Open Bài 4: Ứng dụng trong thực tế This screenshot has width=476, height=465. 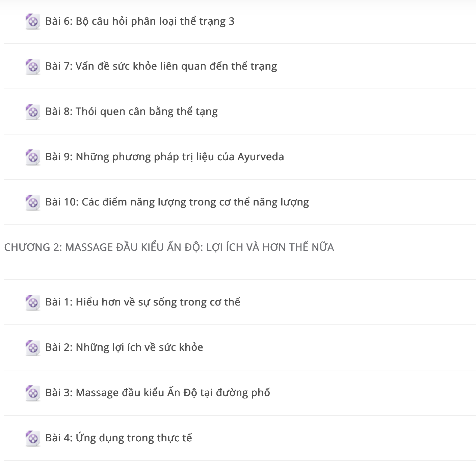pyautogui.click(x=118, y=438)
